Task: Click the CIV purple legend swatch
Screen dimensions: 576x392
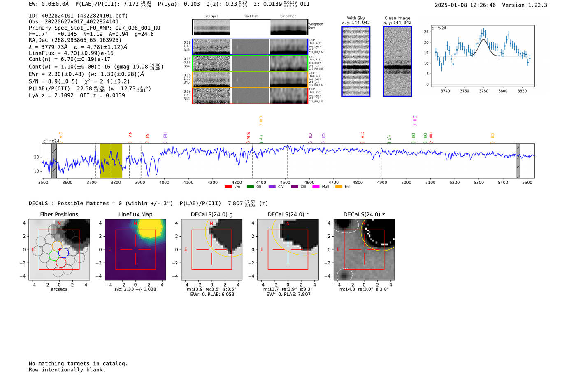Action: pyautogui.click(x=272, y=187)
